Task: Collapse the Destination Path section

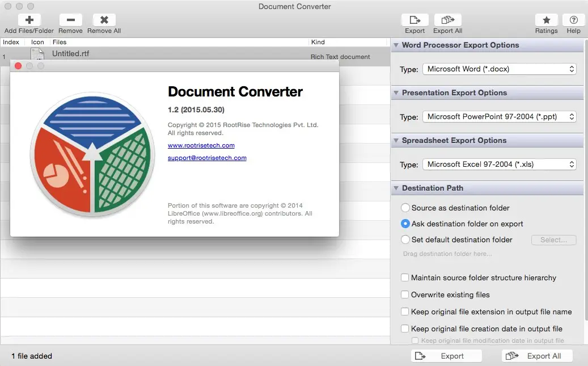Action: pyautogui.click(x=396, y=188)
